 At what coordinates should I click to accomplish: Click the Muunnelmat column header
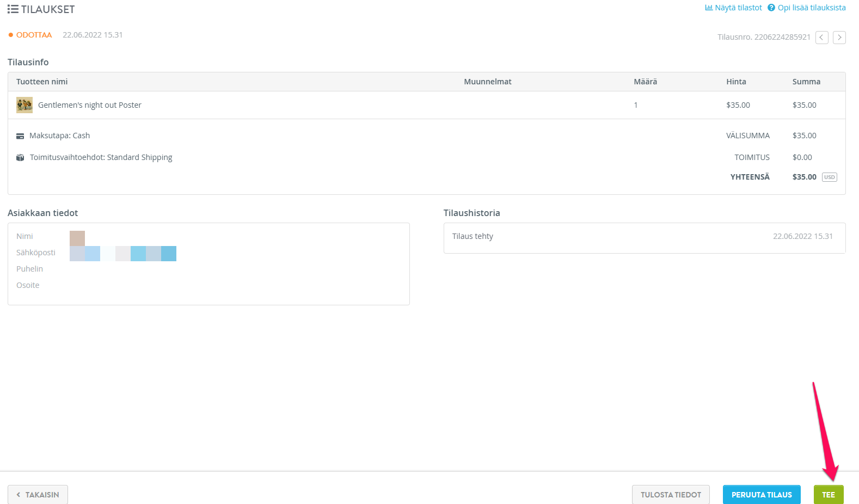tap(488, 82)
